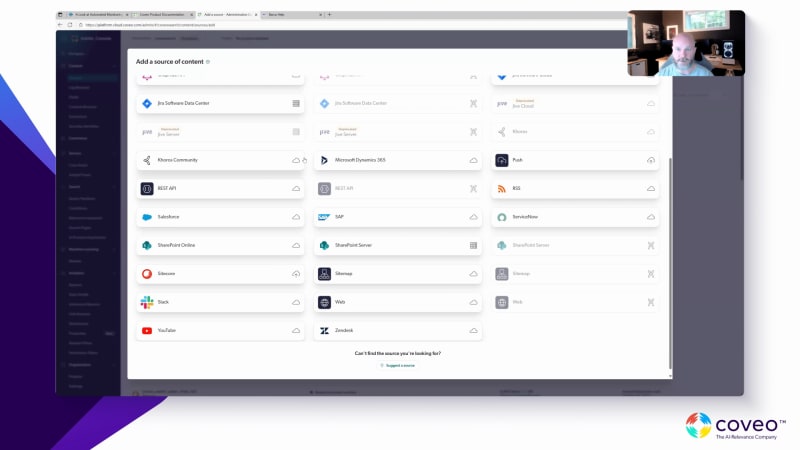Click the help icon beside Add a source title
Screen dimensions: 800x450
pyautogui.click(x=208, y=62)
